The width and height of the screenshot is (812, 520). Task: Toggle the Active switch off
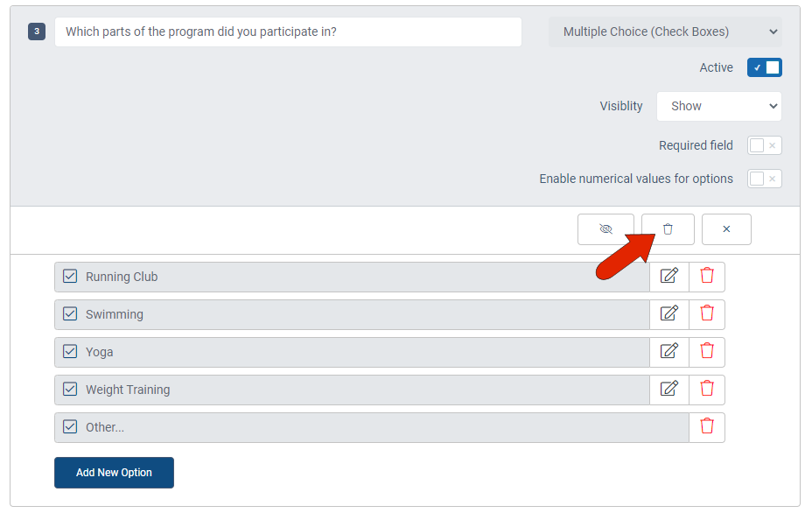pos(765,68)
